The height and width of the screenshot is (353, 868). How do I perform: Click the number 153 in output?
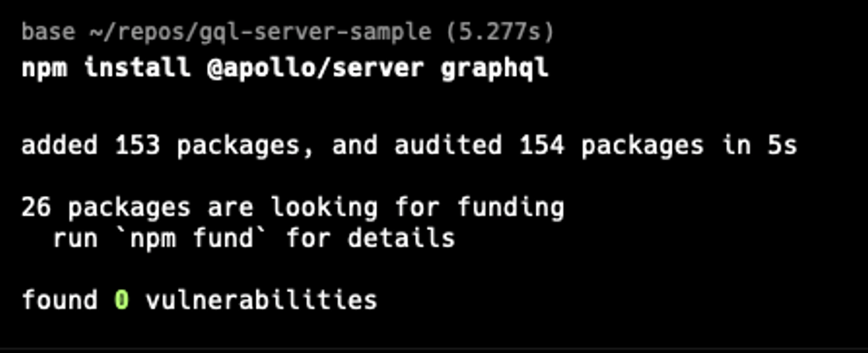pyautogui.click(x=137, y=145)
